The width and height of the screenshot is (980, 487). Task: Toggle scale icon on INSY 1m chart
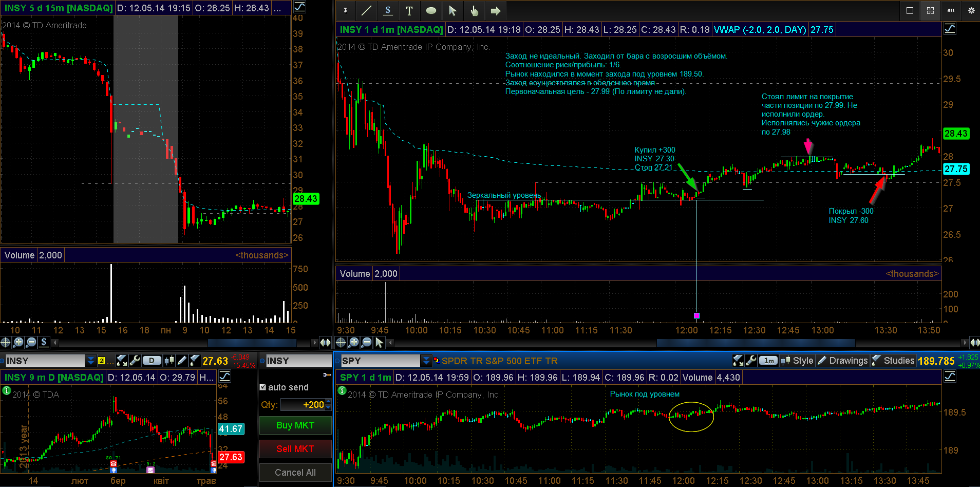tap(950, 29)
